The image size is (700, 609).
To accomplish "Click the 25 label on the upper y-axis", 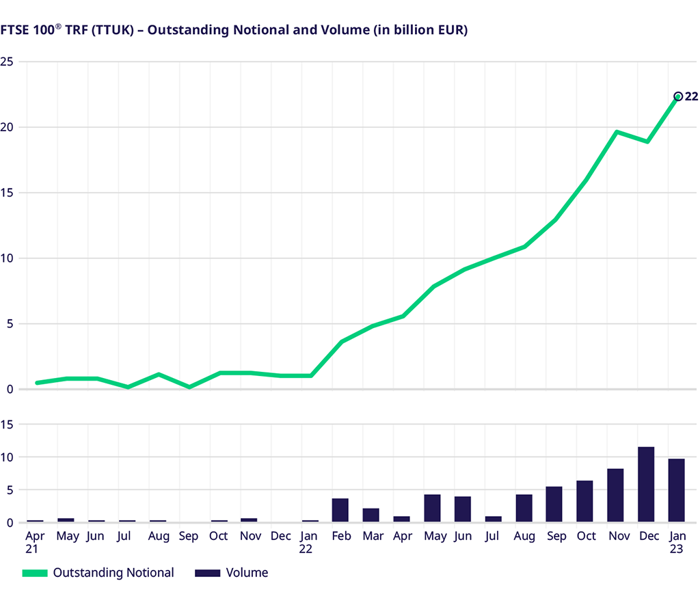I will [x=8, y=62].
